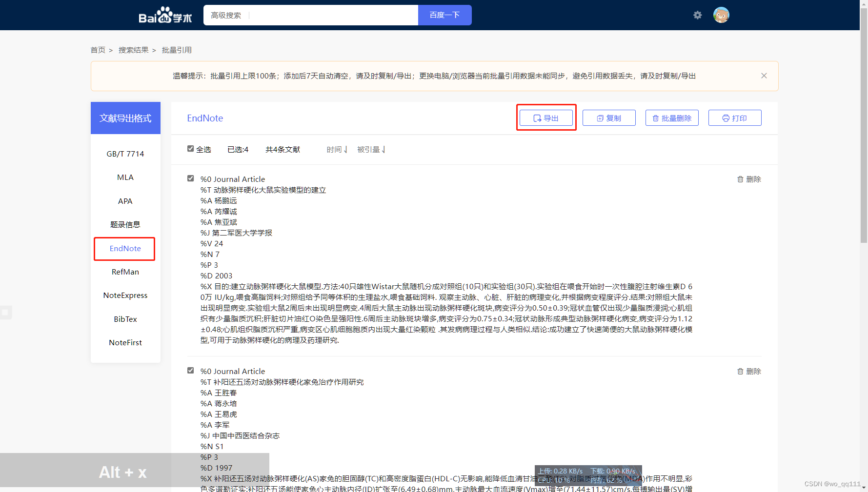Select the copy icon labeled 复制

pos(608,118)
